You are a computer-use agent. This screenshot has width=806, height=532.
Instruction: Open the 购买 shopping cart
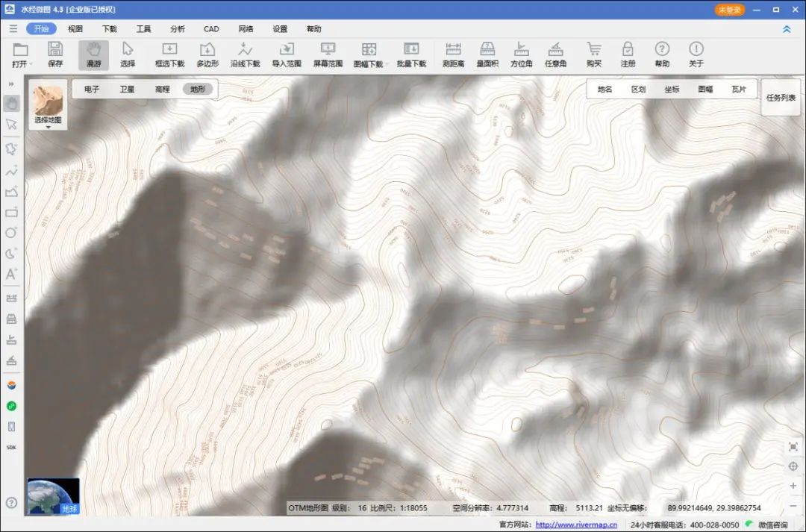point(594,55)
